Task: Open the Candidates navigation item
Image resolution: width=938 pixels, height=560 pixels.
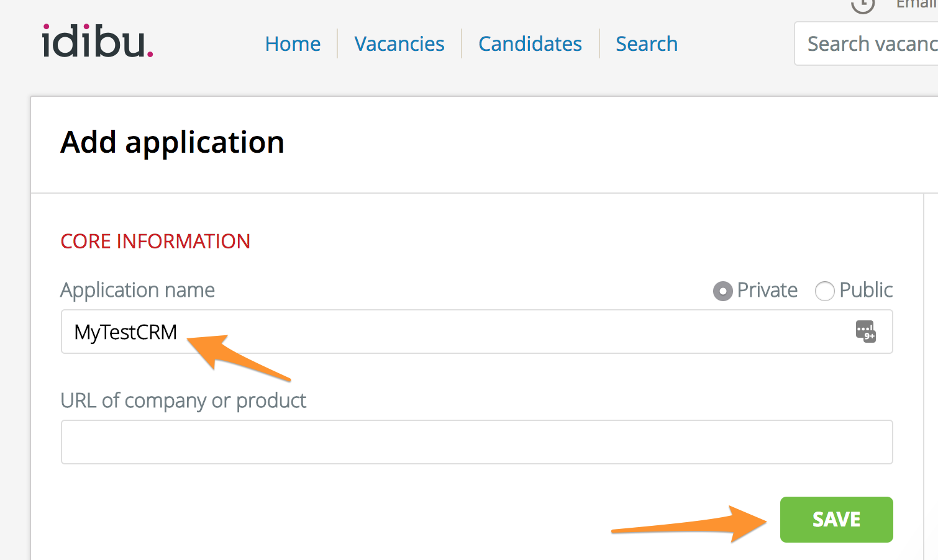Action: [x=530, y=44]
